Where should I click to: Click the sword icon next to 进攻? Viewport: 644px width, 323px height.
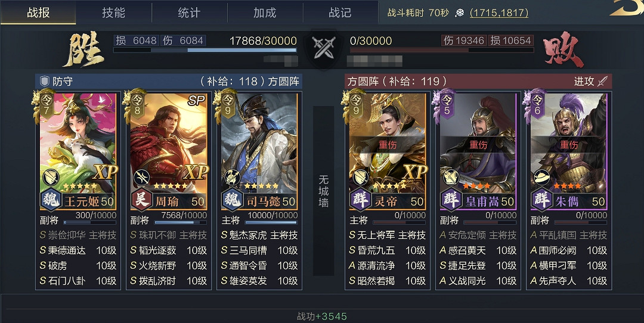coord(602,81)
